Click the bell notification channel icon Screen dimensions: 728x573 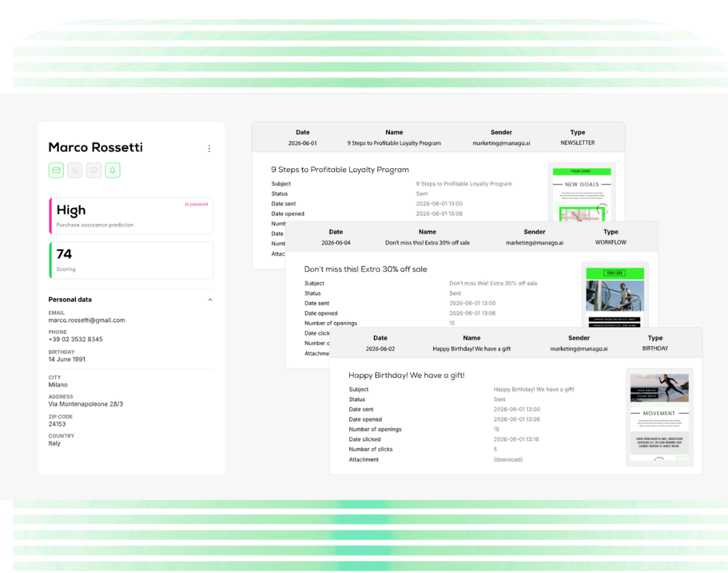[x=112, y=170]
